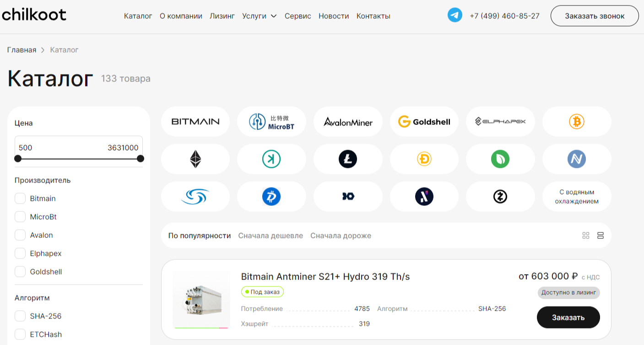644x345 pixels.
Task: Switch to grid view layout
Action: pos(586,236)
